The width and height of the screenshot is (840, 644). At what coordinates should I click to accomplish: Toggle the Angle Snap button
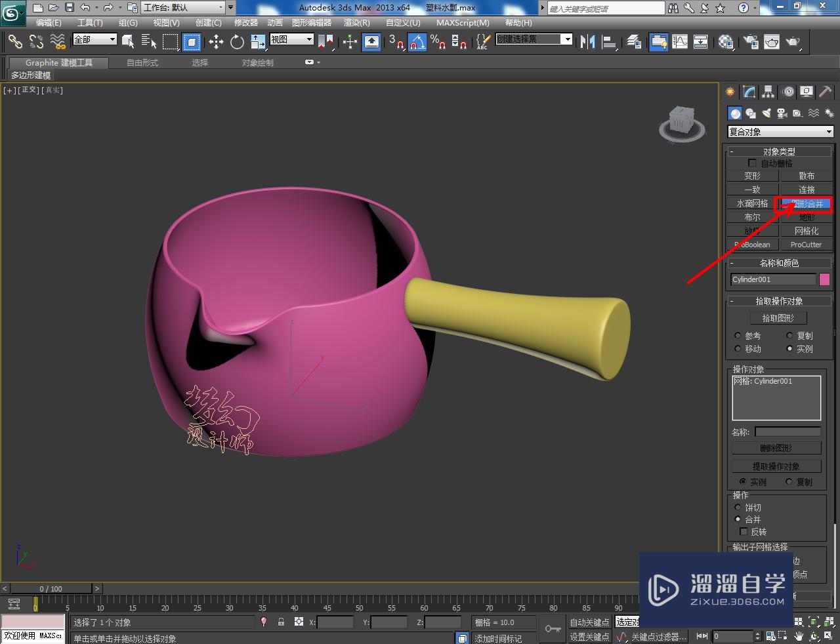pyautogui.click(x=417, y=42)
